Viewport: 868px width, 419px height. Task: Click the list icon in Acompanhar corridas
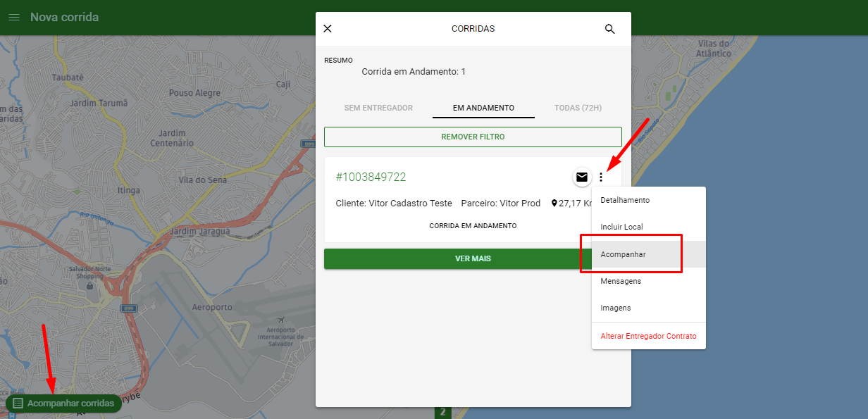click(x=18, y=404)
